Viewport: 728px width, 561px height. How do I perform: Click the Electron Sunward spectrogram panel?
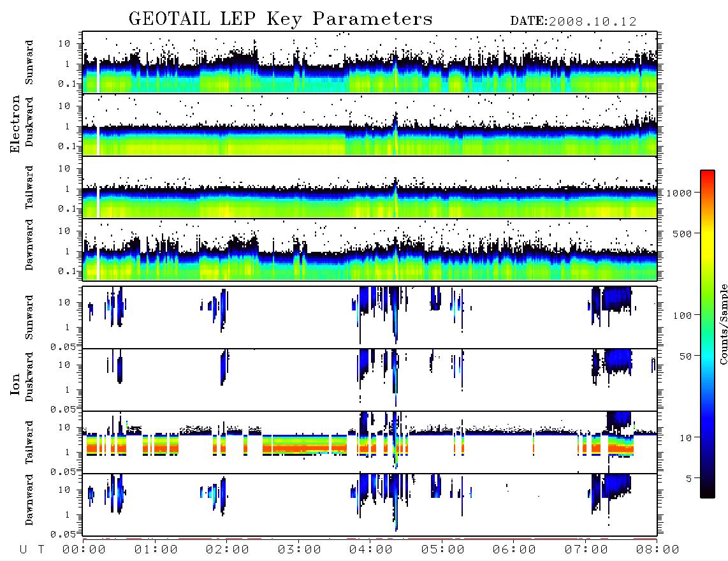(370, 62)
